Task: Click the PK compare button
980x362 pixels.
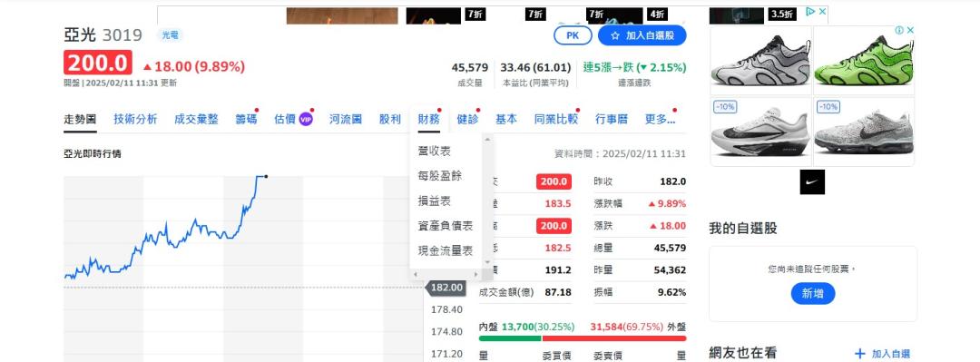Action: (573, 35)
